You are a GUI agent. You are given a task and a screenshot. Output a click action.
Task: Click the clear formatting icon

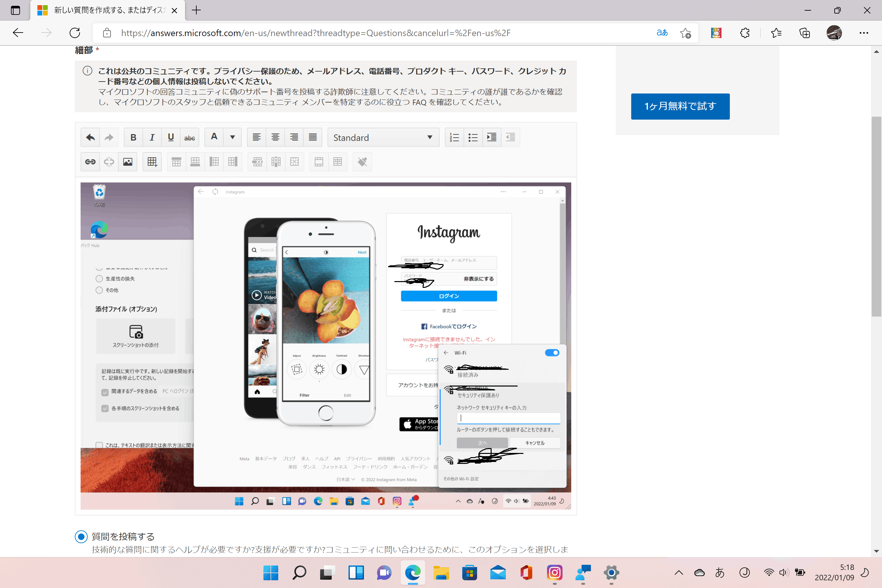tap(362, 162)
